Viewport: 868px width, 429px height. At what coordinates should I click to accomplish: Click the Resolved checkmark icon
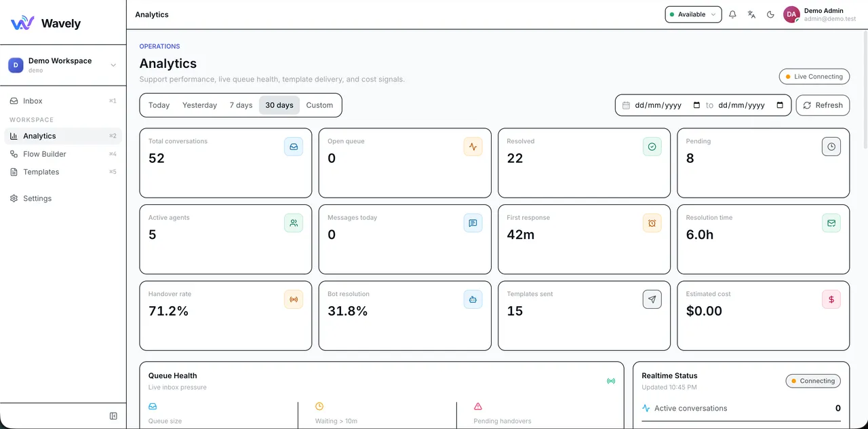[652, 147]
